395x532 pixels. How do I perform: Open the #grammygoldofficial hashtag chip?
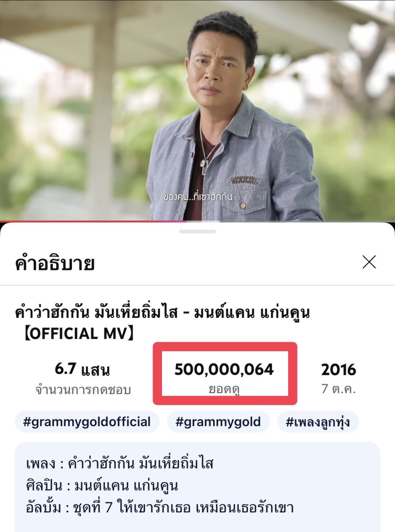click(x=87, y=422)
